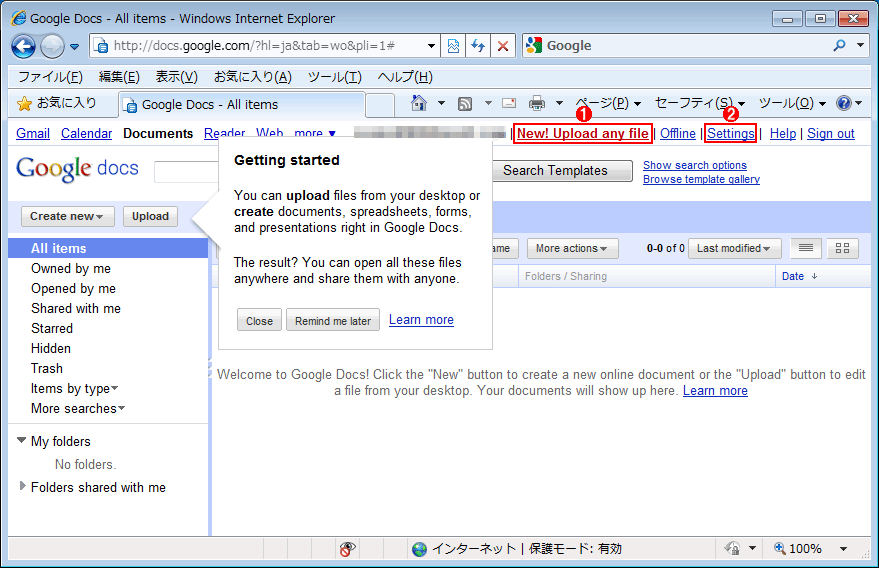Open the ヘルプ(H) menu

pos(405,77)
